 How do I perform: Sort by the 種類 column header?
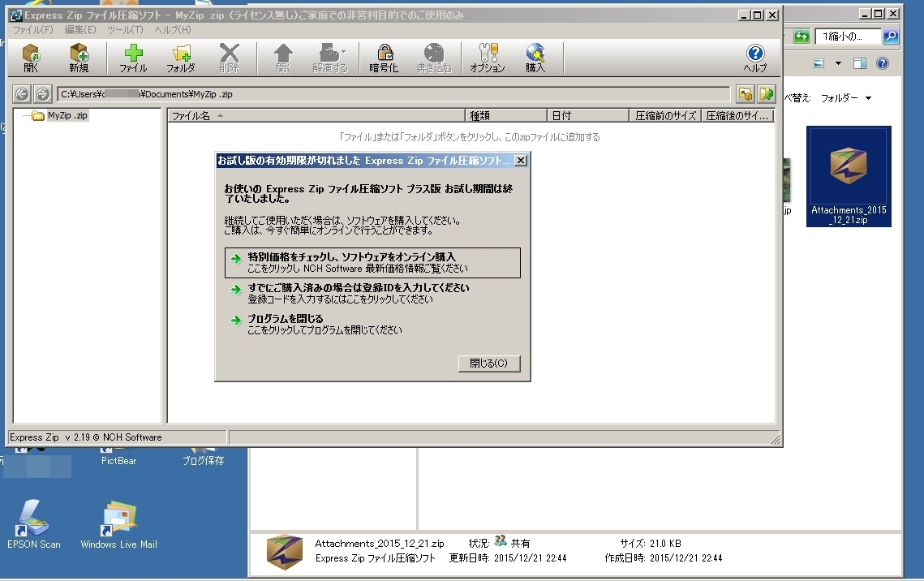[506, 115]
